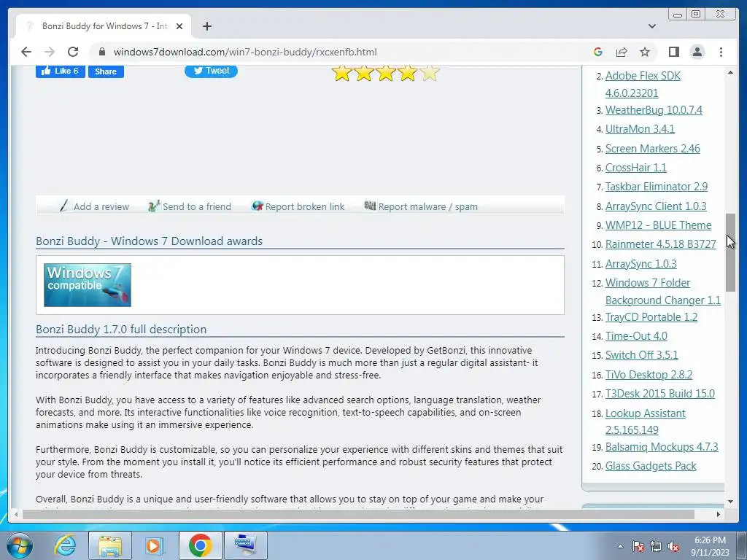Open ArraySync Client 1.0.3 link
Viewport: 747px width, 560px height.
(656, 206)
